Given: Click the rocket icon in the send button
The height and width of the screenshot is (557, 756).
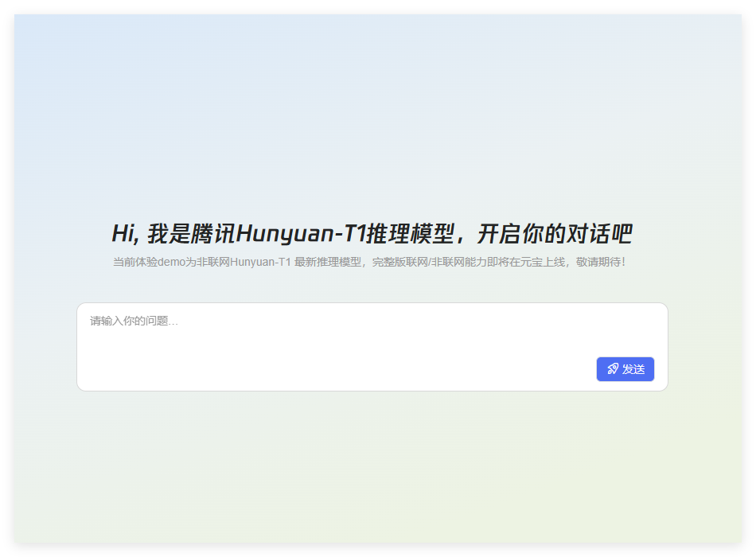Looking at the screenshot, I should click(x=612, y=369).
